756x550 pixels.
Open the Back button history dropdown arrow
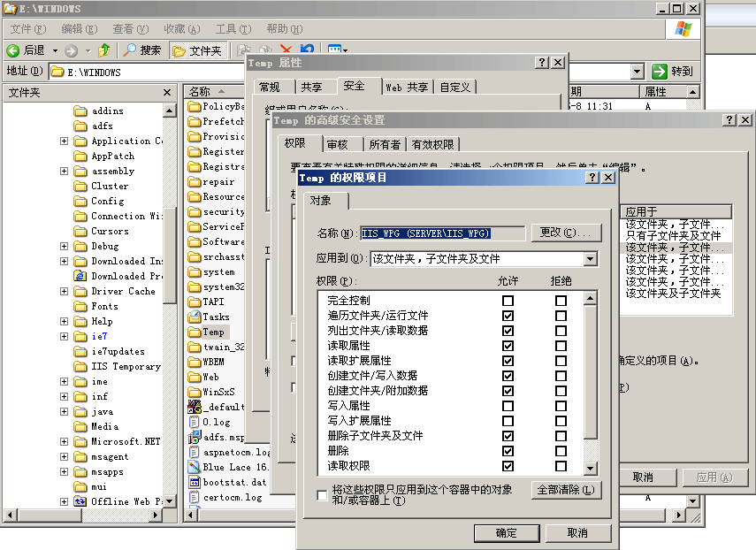click(x=56, y=50)
